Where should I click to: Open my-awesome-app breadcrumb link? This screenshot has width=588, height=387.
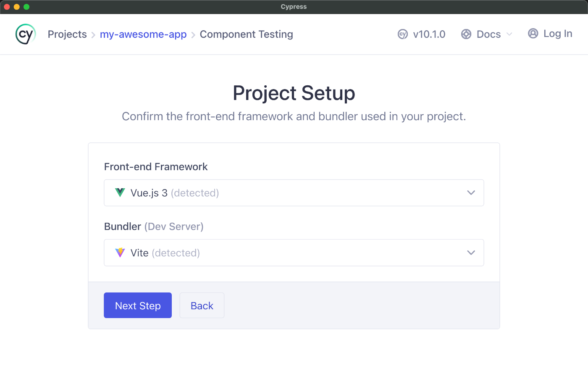(143, 34)
